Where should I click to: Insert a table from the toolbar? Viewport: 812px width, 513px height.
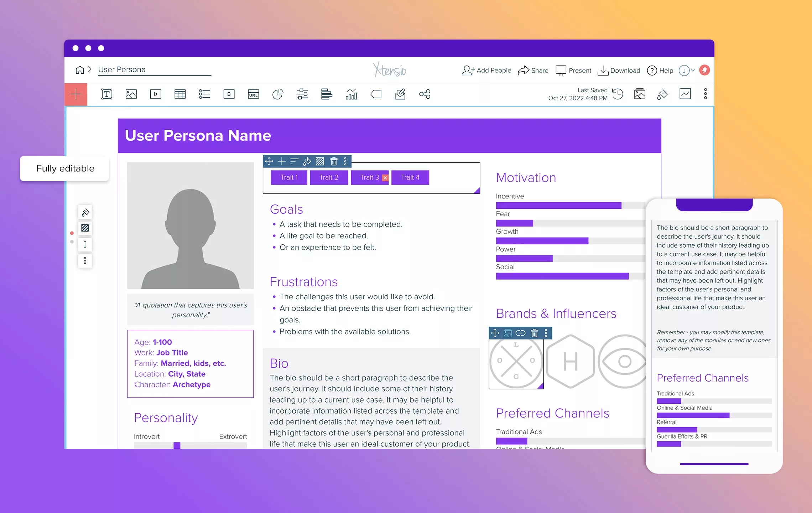click(180, 94)
